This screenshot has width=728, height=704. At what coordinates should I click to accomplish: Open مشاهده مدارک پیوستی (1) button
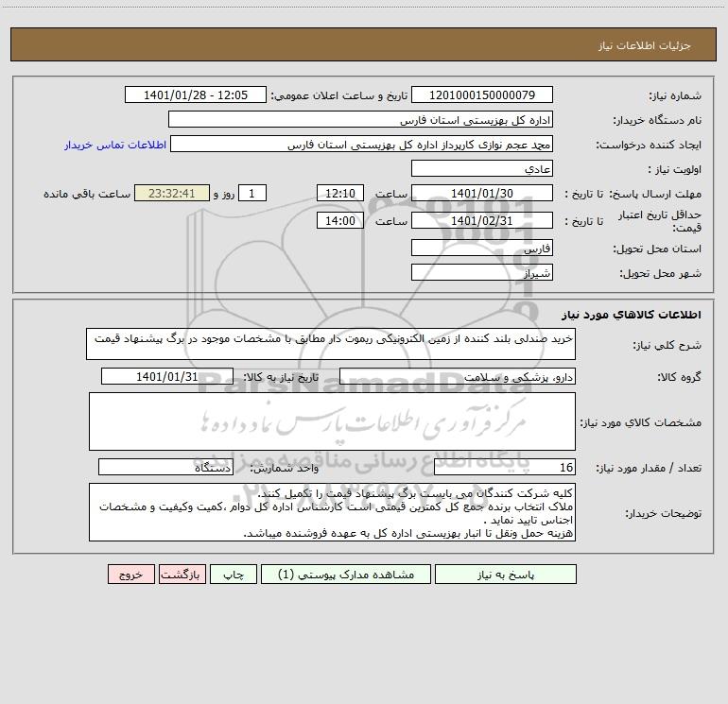[x=346, y=575]
